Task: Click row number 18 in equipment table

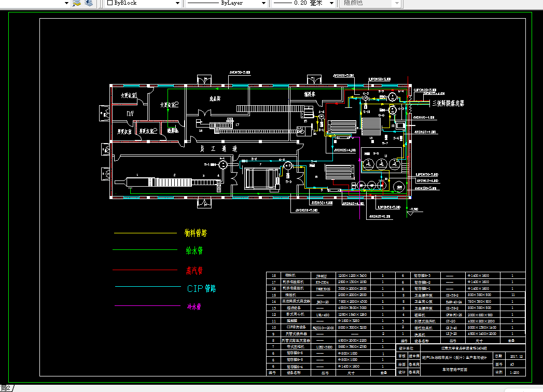Action: [274, 276]
